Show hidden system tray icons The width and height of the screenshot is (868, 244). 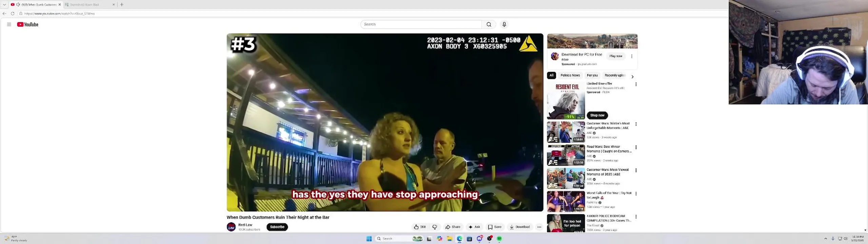point(826,239)
